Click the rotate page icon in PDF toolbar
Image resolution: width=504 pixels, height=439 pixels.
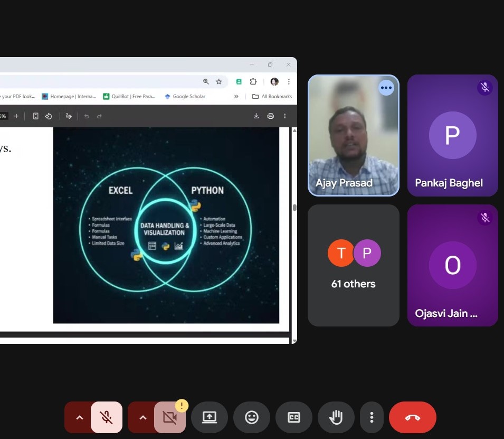click(48, 116)
